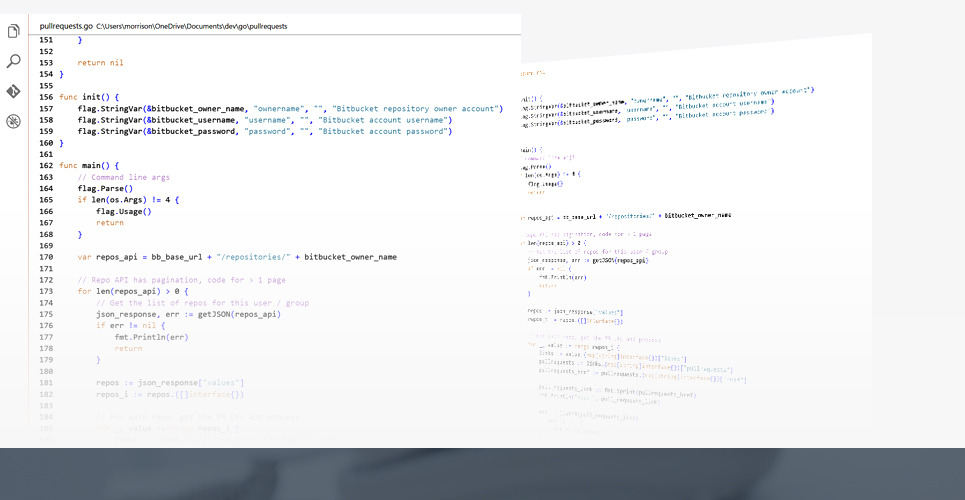Viewport: 965px width, 500px height.
Task: Open the Explorer files icon
Action: coord(13,31)
